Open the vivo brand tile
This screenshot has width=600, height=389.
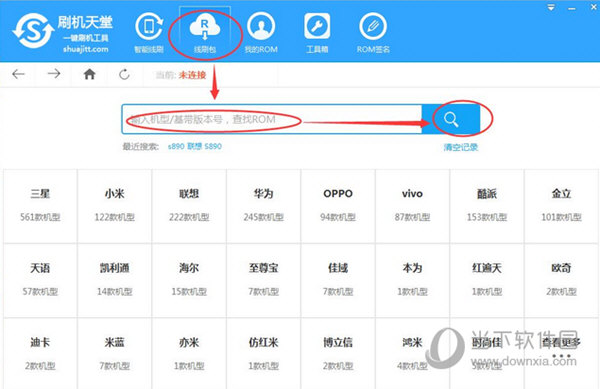click(412, 206)
